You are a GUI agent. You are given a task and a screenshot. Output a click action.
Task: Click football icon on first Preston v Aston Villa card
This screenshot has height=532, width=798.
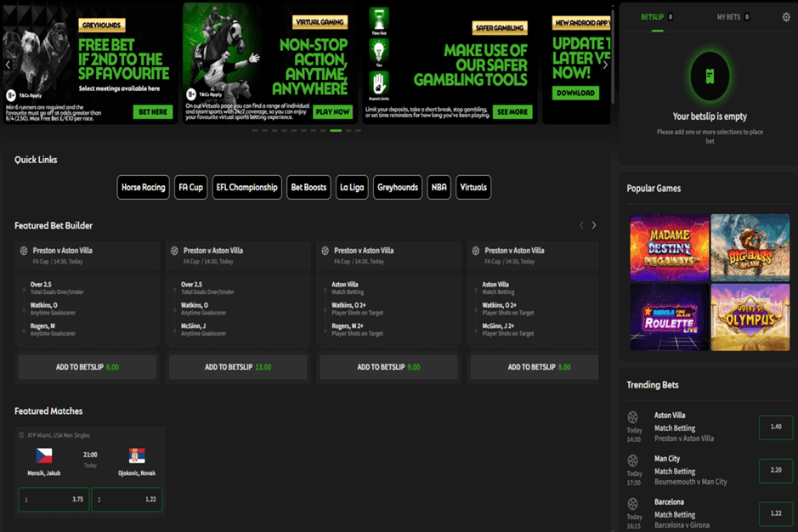tap(23, 251)
